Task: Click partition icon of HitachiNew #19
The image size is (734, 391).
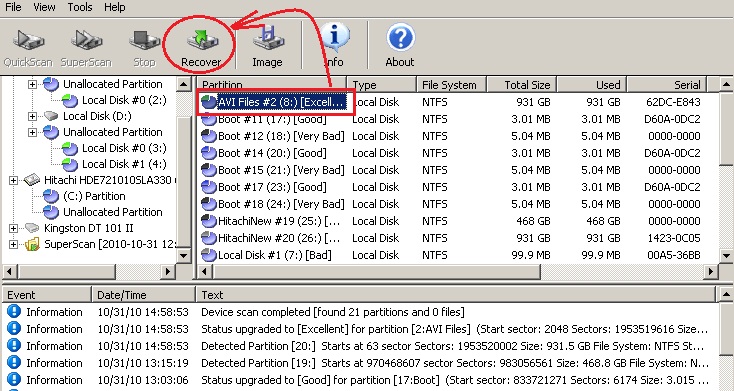Action: click(x=208, y=221)
